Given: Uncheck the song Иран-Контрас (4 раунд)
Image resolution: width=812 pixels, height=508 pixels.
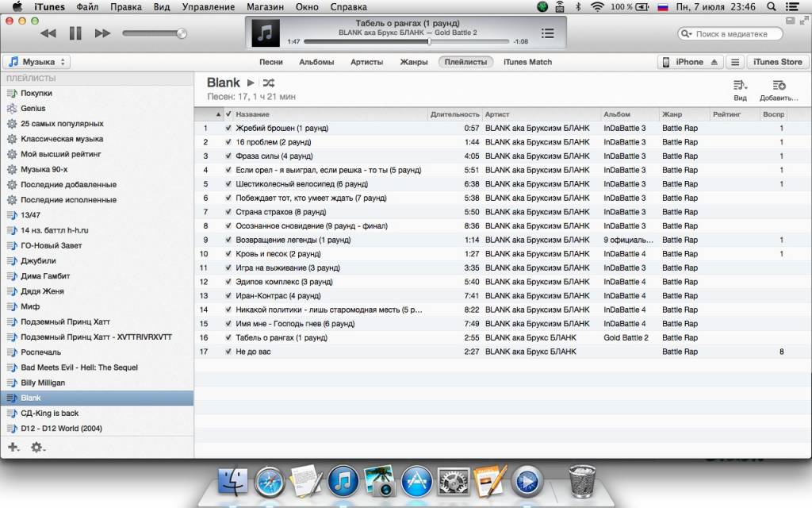Looking at the screenshot, I should tap(228, 296).
